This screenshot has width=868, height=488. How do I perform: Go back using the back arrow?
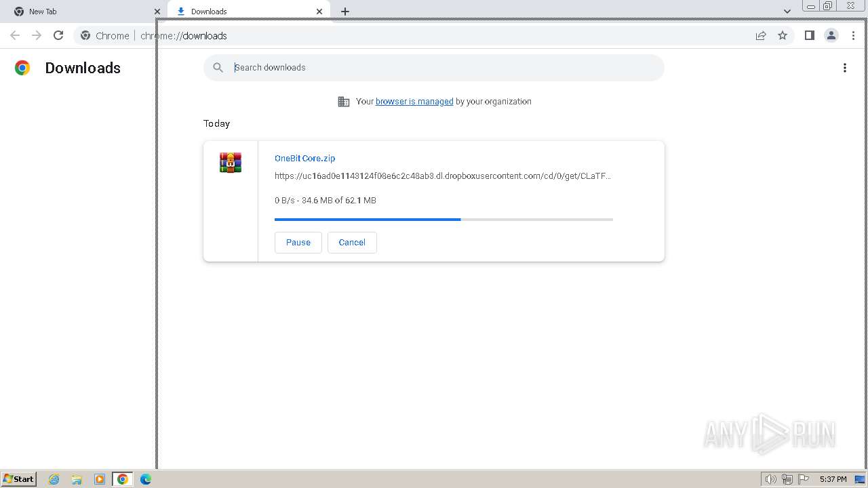pyautogui.click(x=15, y=35)
